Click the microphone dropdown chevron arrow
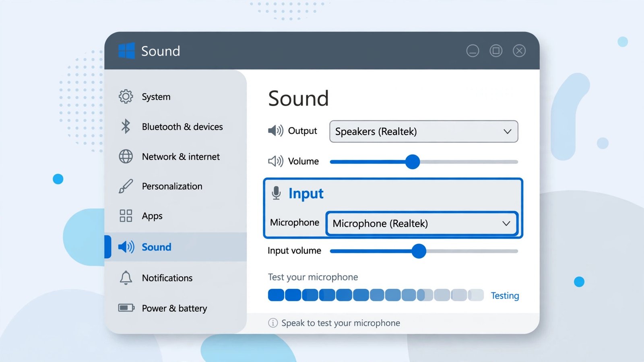Image resolution: width=644 pixels, height=362 pixels. [x=506, y=223]
